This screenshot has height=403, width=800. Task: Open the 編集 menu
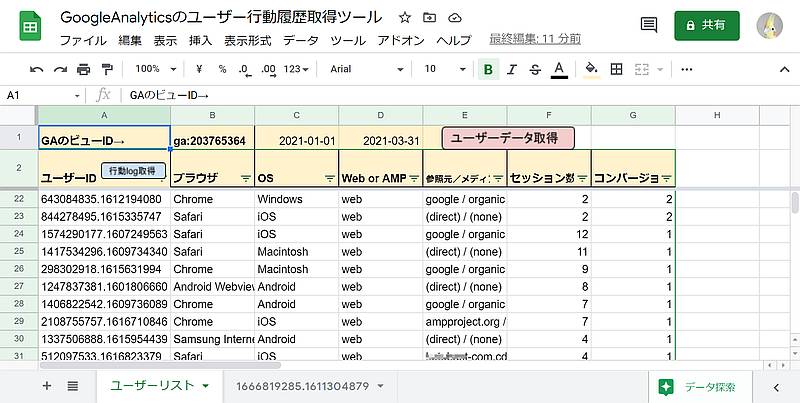click(130, 40)
